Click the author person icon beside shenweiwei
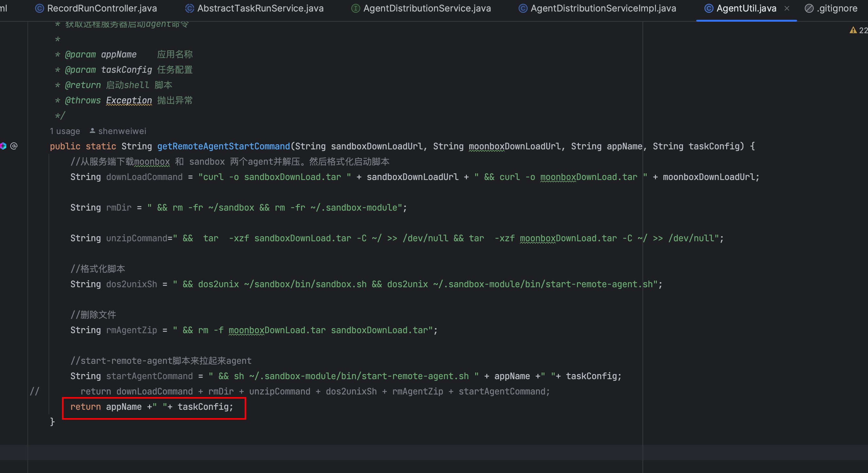868x473 pixels. point(92,131)
